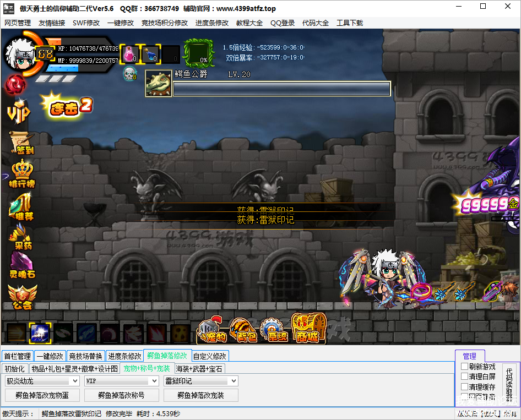Use the pink HP potion slot
The width and height of the screenshot is (521, 420).
[x=130, y=54]
